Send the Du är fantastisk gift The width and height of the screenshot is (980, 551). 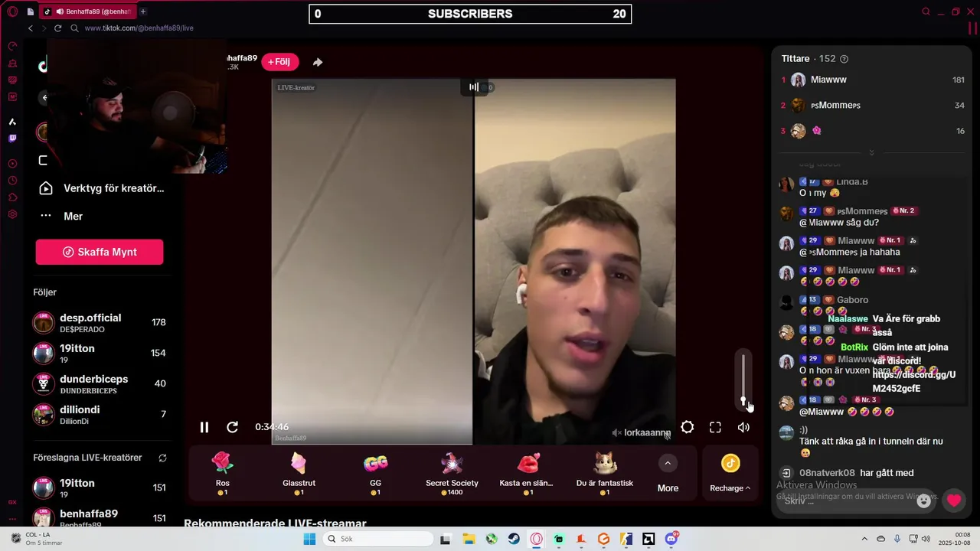pos(605,473)
